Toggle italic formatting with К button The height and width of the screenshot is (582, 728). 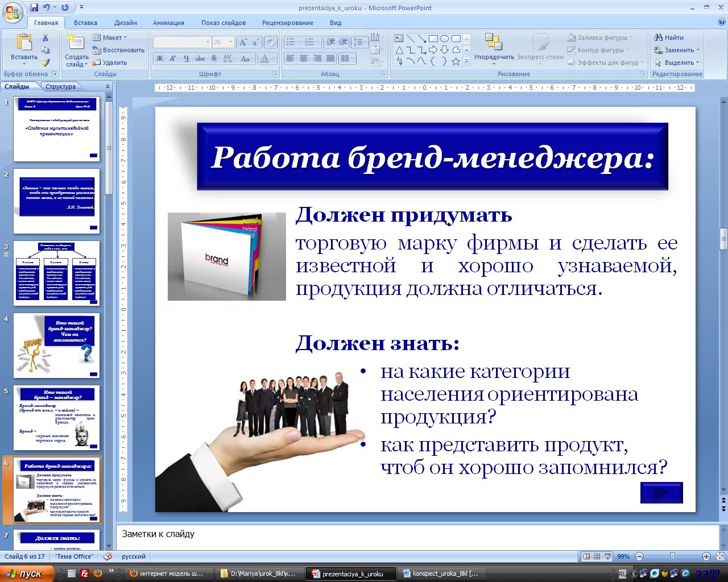pyautogui.click(x=173, y=59)
